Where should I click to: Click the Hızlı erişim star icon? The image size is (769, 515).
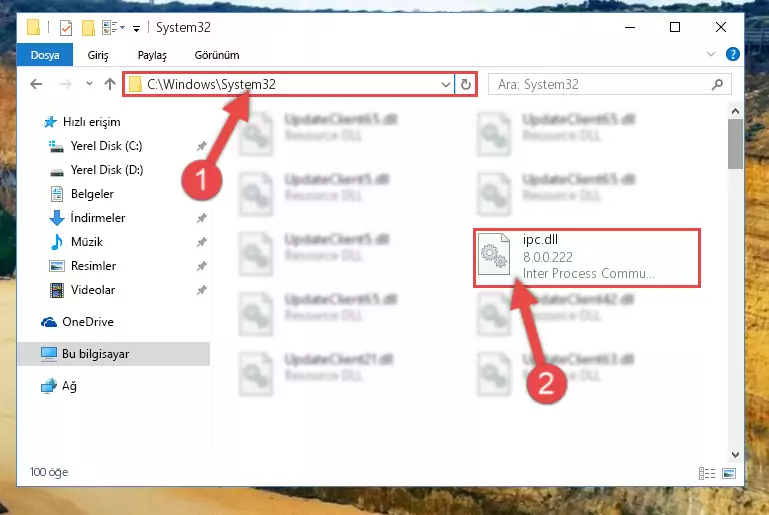click(x=50, y=122)
